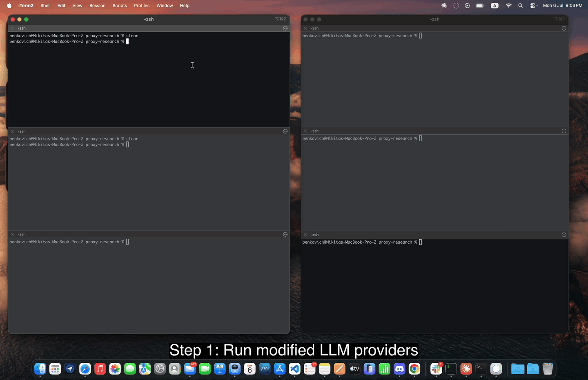
Task: Open the pane options menu of the left window's bottom pane
Action: tap(285, 235)
